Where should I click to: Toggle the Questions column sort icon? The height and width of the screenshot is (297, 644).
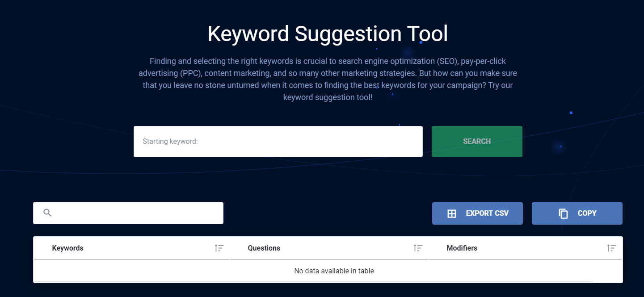click(x=418, y=248)
